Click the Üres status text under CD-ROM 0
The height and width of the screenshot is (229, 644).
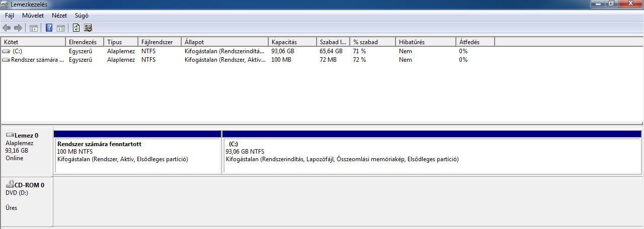pos(11,207)
